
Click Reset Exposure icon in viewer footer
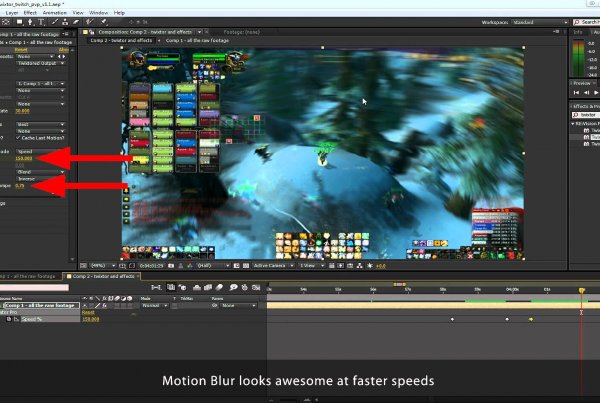pyautogui.click(x=370, y=266)
